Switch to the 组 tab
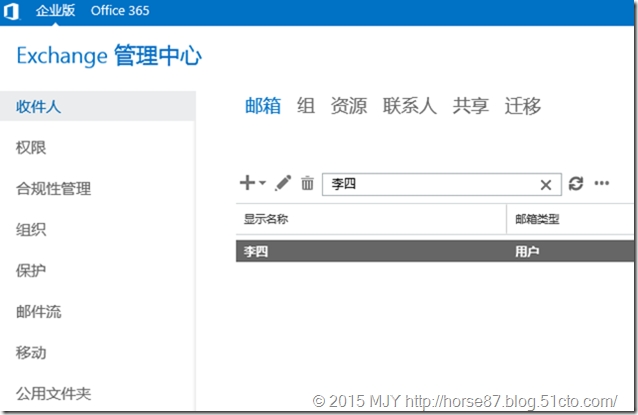The image size is (638, 415). point(306,106)
